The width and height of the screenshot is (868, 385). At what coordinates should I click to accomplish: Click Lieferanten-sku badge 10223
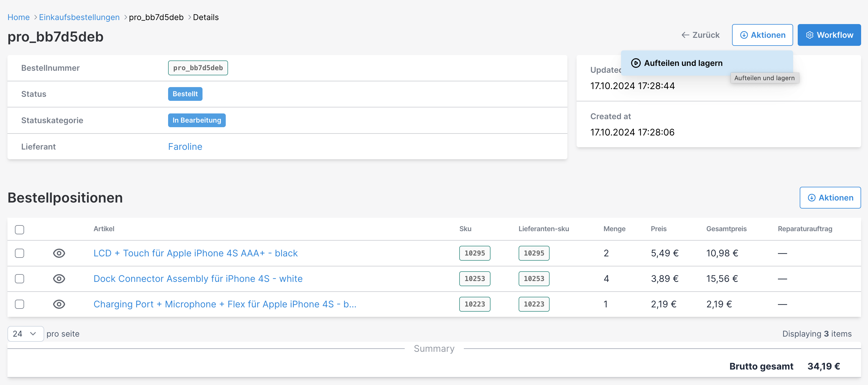coord(534,304)
